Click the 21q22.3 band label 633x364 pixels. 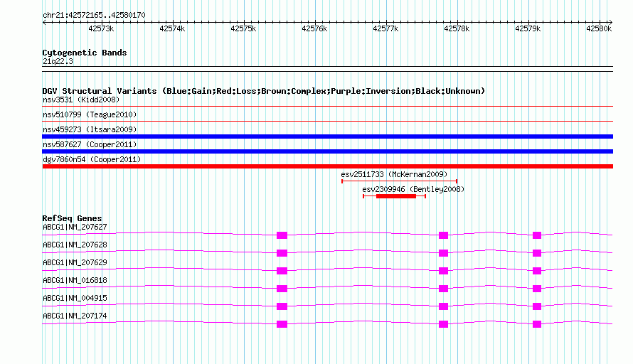click(x=58, y=61)
